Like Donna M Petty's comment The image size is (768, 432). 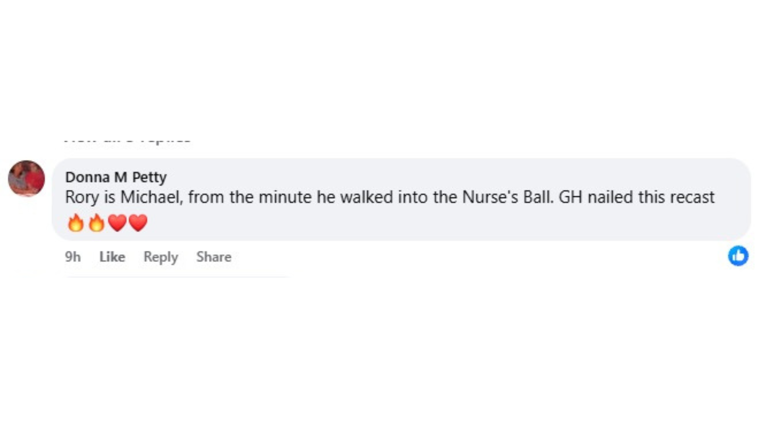112,257
